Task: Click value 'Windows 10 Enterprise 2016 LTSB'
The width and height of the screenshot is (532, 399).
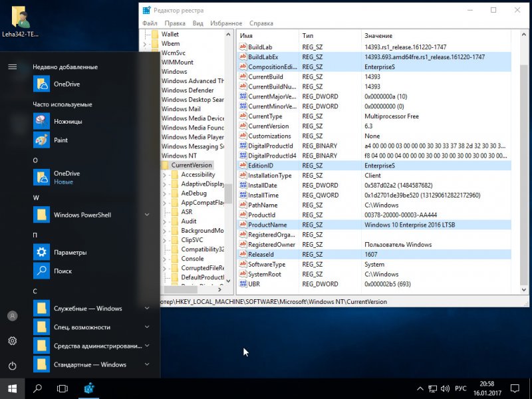Action: pyautogui.click(x=410, y=225)
